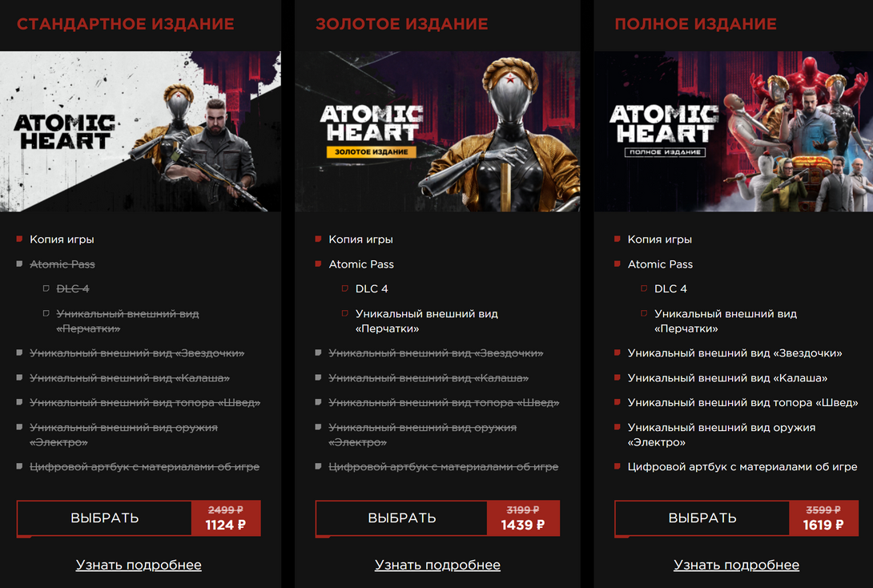The width and height of the screenshot is (873, 588).
Task: Open Узнать подробнее under Gold Edition
Action: [437, 565]
